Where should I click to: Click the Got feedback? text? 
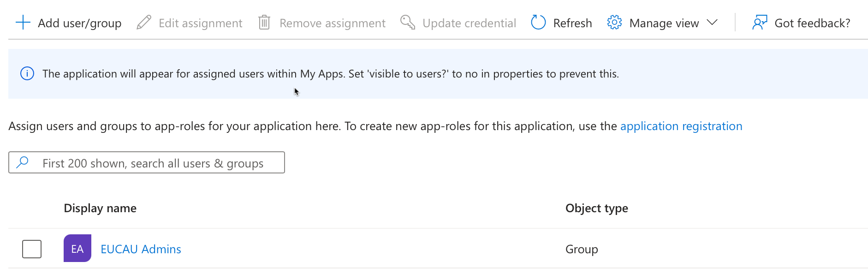pyautogui.click(x=812, y=23)
